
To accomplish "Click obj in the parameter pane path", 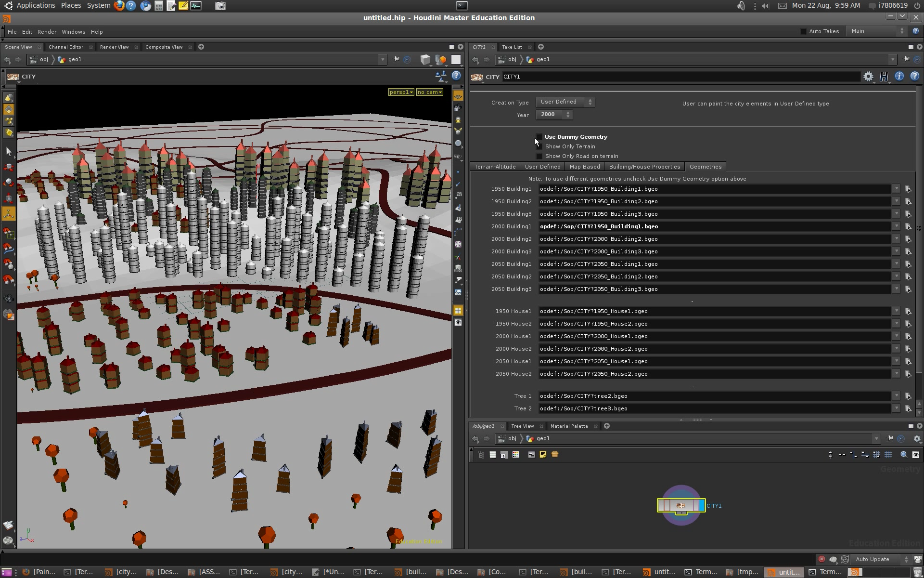I will coord(512,60).
